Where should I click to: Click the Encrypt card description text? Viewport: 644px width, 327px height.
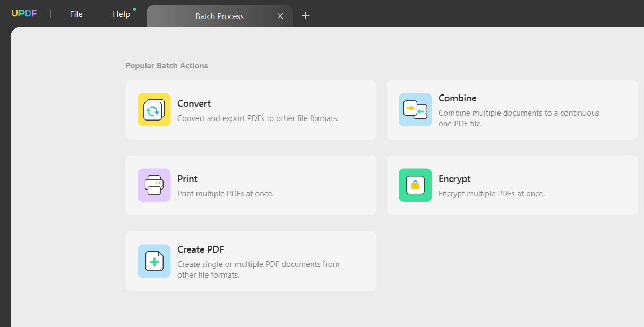[x=491, y=194]
